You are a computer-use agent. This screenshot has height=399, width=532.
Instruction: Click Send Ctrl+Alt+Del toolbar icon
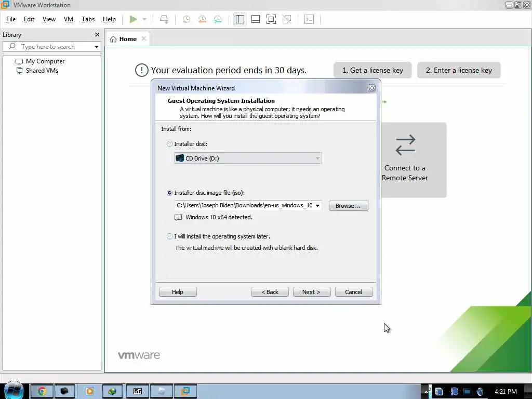164,19
